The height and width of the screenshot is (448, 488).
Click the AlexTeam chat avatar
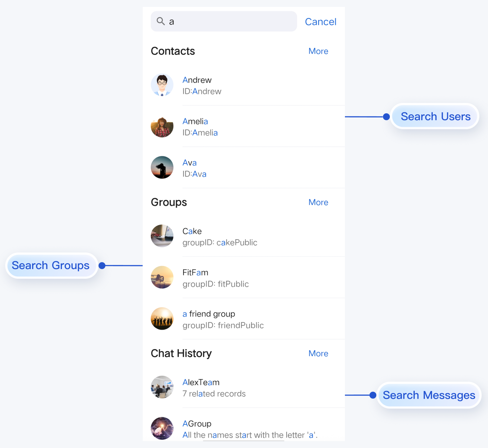(162, 387)
